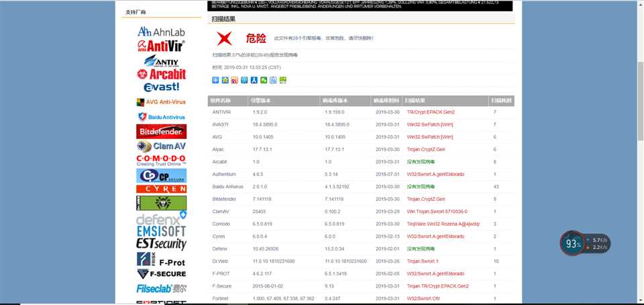Click the orange CYREN logo
Image resolution: width=644 pixels, height=305 pixels.
point(162,189)
